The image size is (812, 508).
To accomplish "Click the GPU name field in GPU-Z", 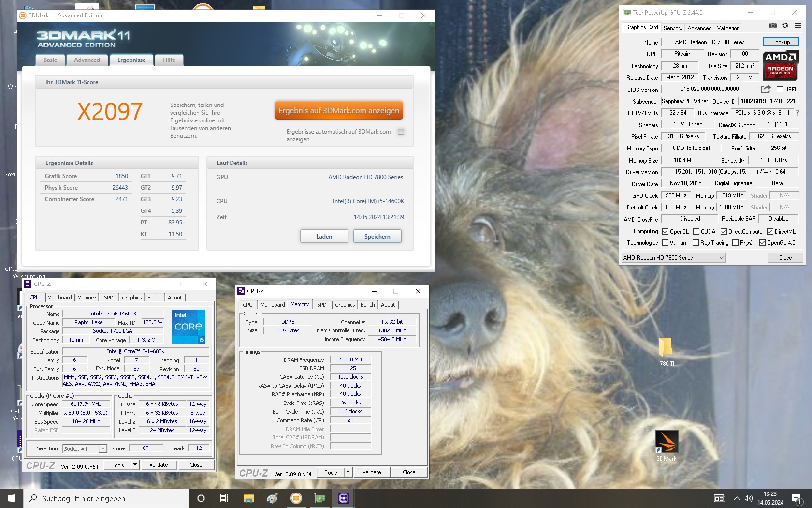I will pos(710,42).
